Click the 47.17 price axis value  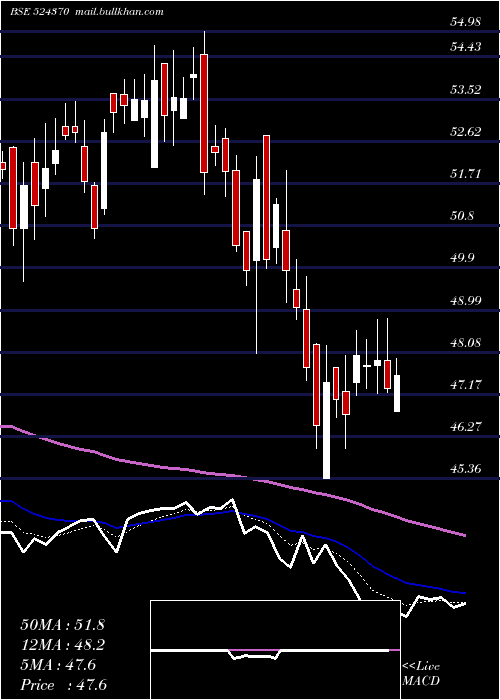[x=465, y=384]
